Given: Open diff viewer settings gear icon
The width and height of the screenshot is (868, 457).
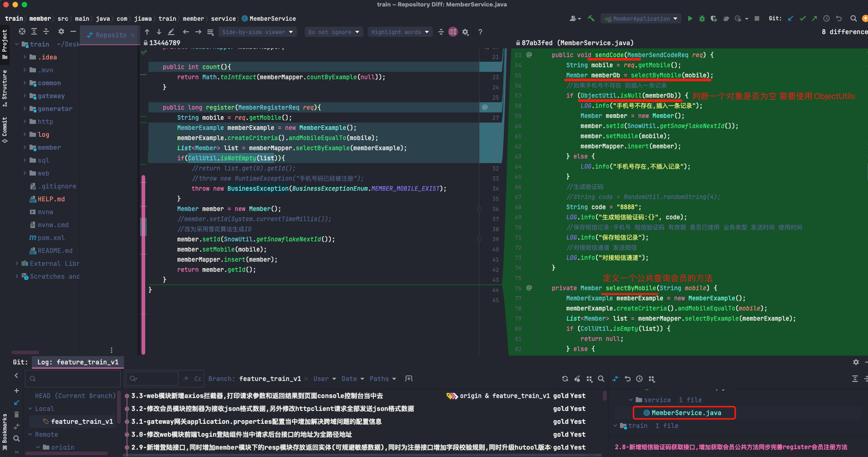Looking at the screenshot, I should (466, 32).
